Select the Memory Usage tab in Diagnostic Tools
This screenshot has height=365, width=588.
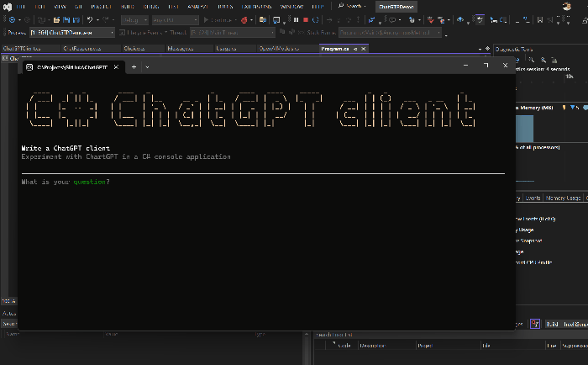(563, 198)
